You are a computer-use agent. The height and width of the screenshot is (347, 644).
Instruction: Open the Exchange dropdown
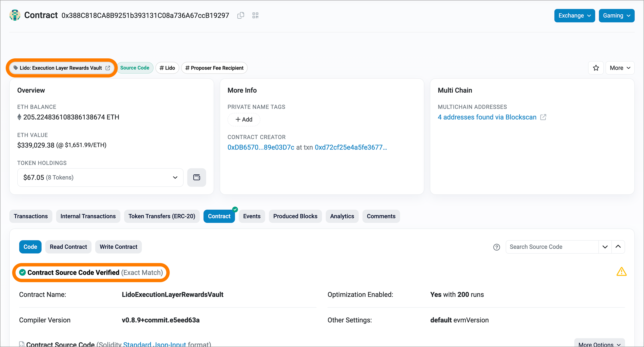pyautogui.click(x=574, y=16)
